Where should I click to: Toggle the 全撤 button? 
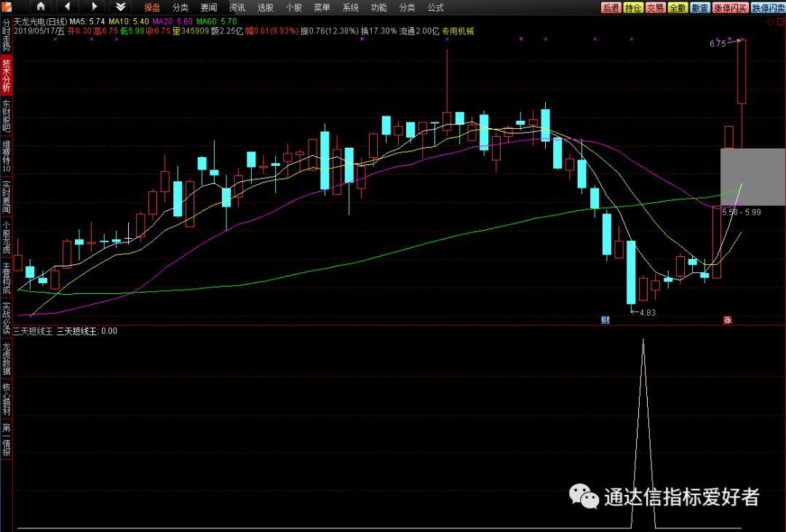(x=678, y=7)
